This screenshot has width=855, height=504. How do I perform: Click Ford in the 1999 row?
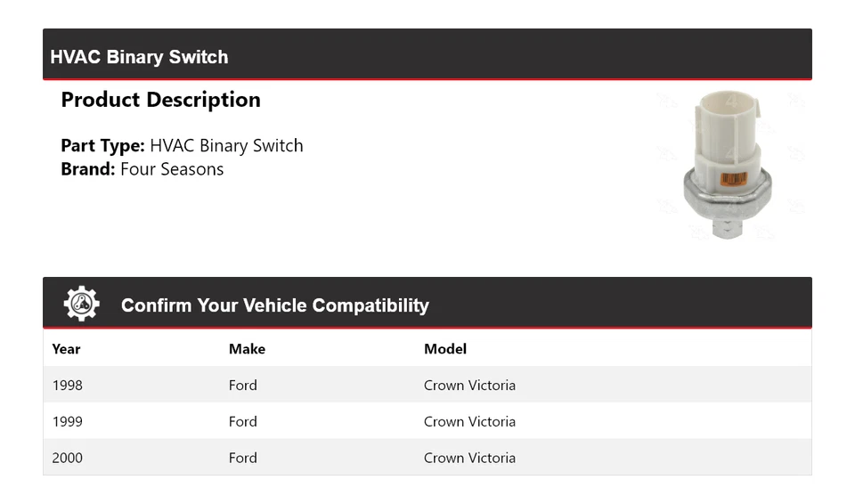(242, 422)
